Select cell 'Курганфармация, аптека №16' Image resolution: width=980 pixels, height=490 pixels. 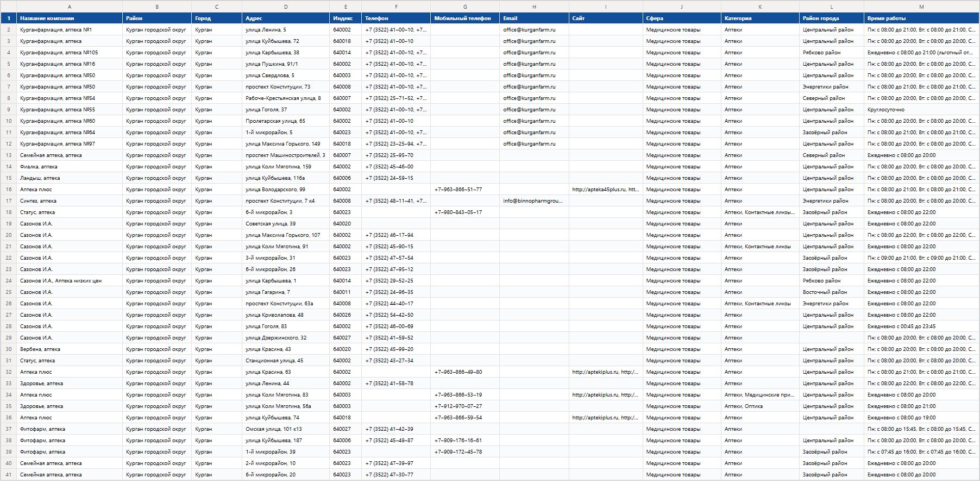click(70, 64)
